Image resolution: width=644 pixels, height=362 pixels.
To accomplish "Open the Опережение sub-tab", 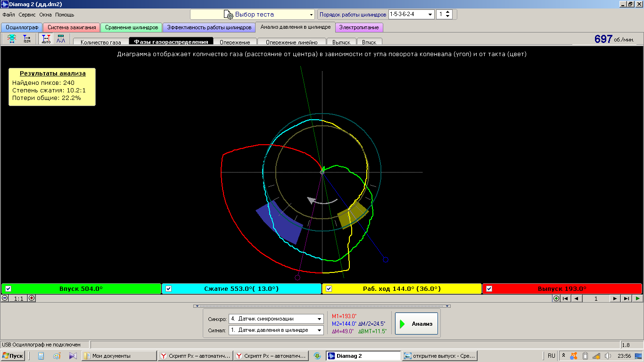I will pos(235,42).
